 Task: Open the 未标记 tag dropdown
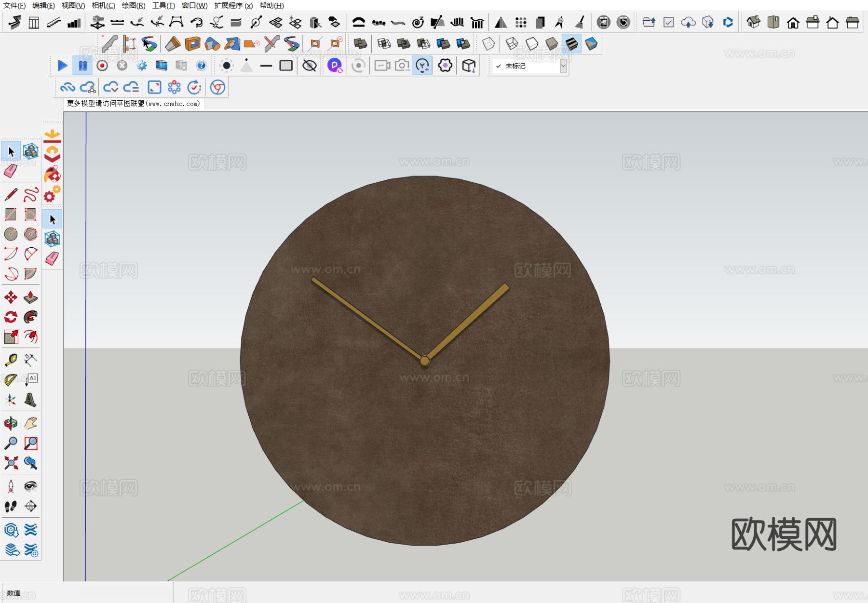(563, 66)
